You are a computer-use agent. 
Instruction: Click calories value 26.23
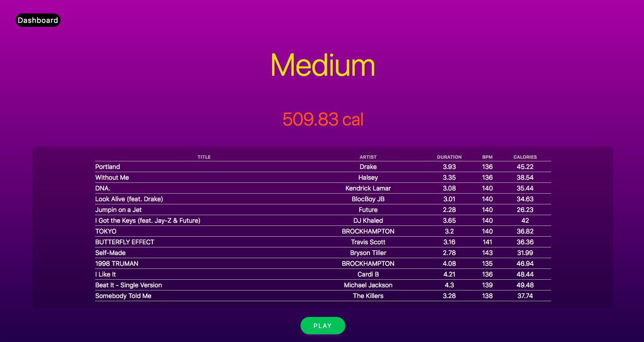525,210
